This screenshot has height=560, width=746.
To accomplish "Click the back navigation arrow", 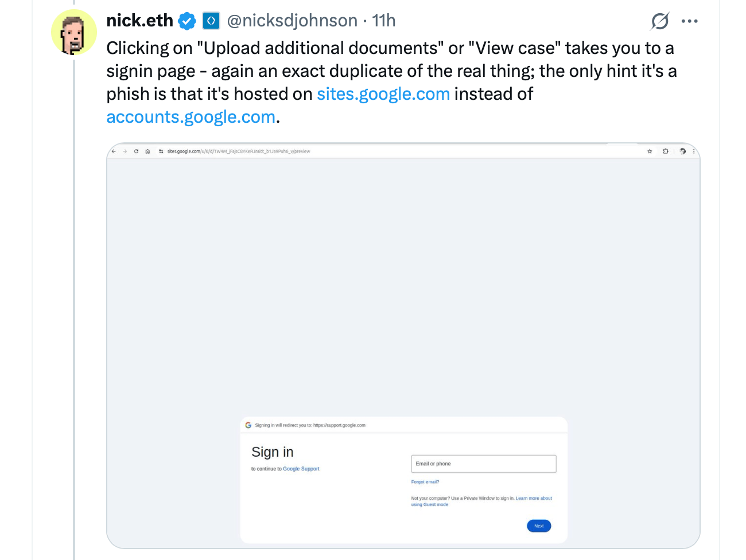I will tap(113, 151).
